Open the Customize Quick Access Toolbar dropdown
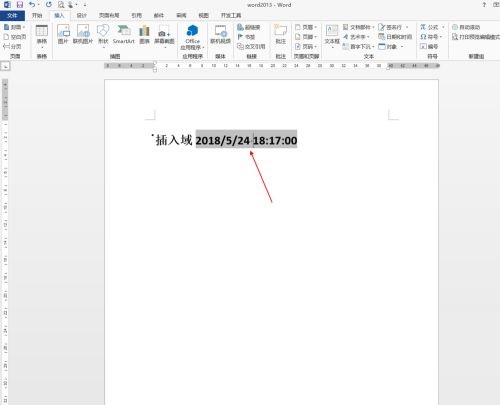Viewport: 500px width, 405px height. tap(85, 5)
